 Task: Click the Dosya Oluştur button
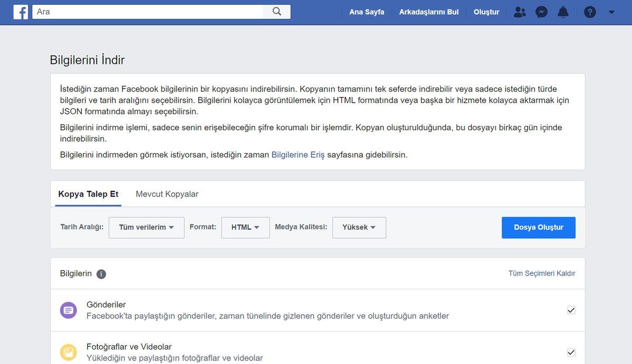point(538,227)
